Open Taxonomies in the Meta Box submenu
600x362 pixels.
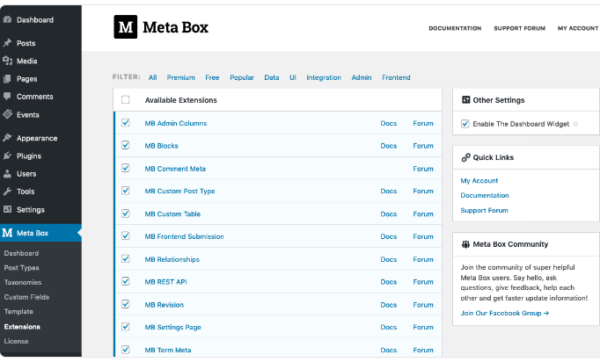click(x=23, y=282)
